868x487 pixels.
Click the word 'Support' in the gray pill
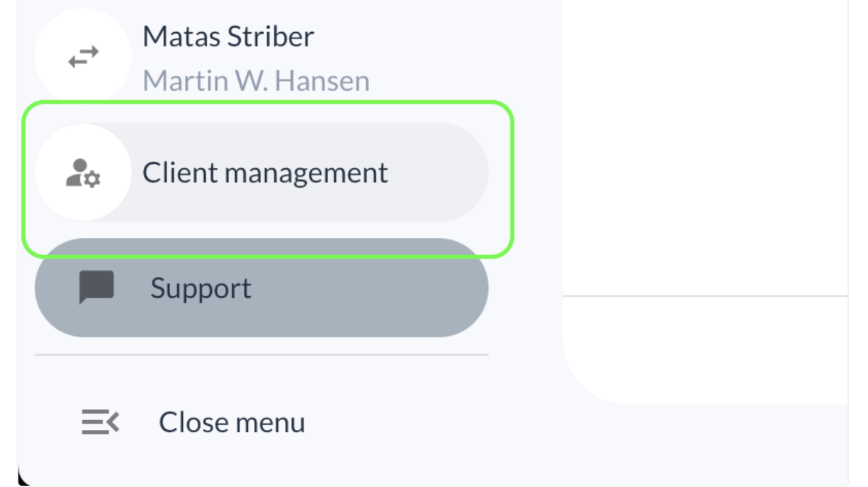click(201, 288)
